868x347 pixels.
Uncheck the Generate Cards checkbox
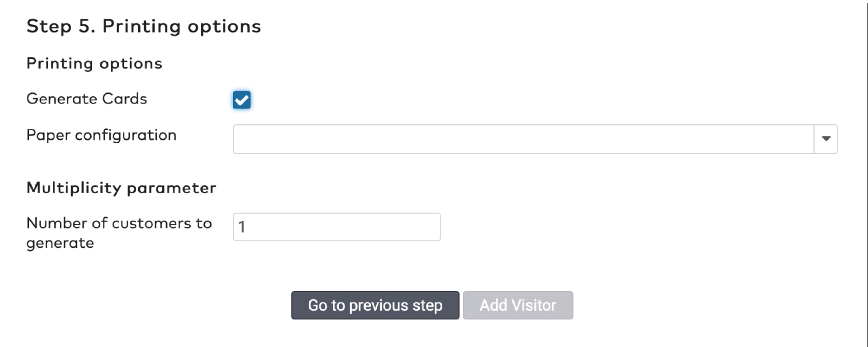pyautogui.click(x=242, y=100)
